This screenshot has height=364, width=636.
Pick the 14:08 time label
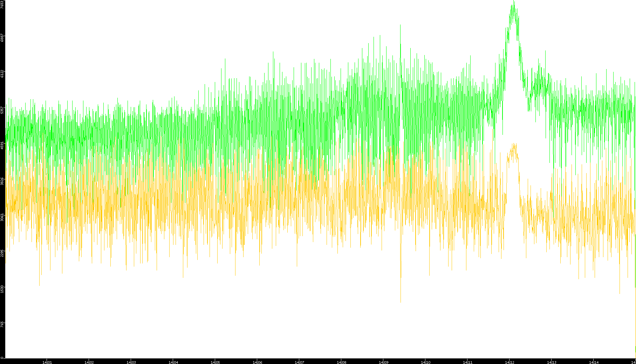pos(342,362)
